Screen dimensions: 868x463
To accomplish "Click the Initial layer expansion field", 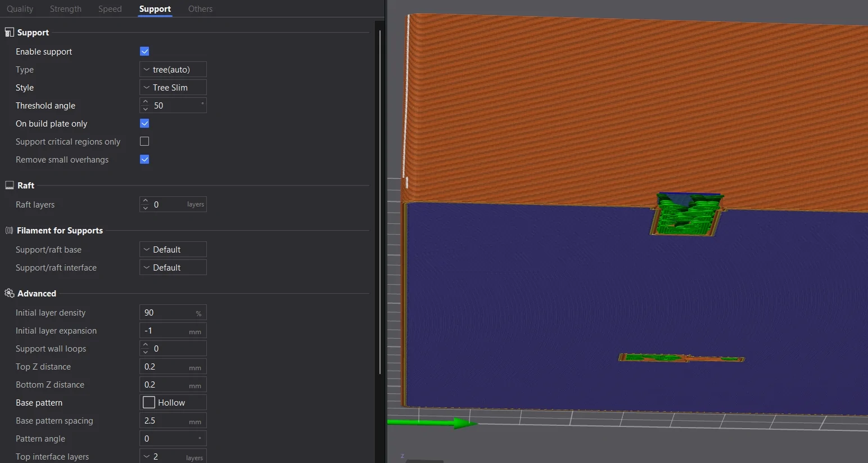I will [x=173, y=330].
